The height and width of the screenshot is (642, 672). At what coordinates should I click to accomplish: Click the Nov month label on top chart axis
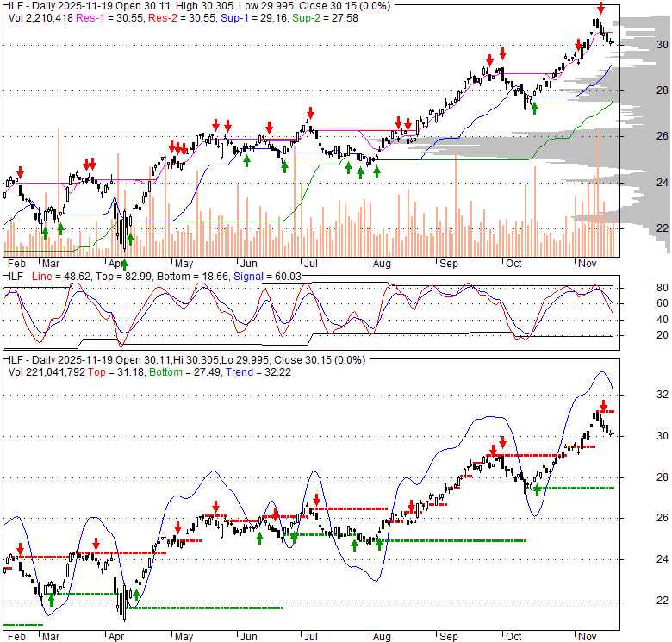pyautogui.click(x=587, y=264)
